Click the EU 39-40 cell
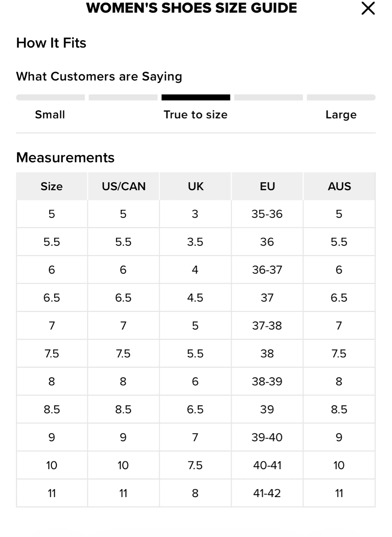392x537 pixels. [267, 437]
